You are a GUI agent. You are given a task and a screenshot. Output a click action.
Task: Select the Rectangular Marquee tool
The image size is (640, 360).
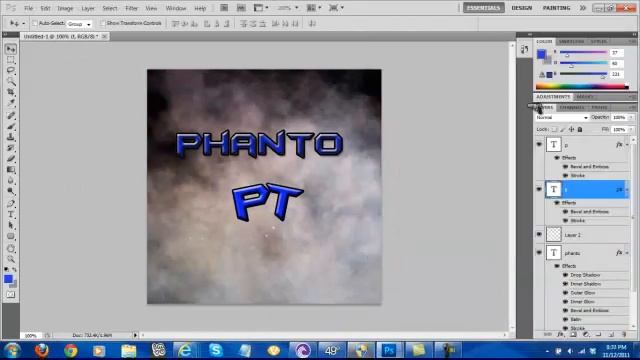tap(11, 60)
